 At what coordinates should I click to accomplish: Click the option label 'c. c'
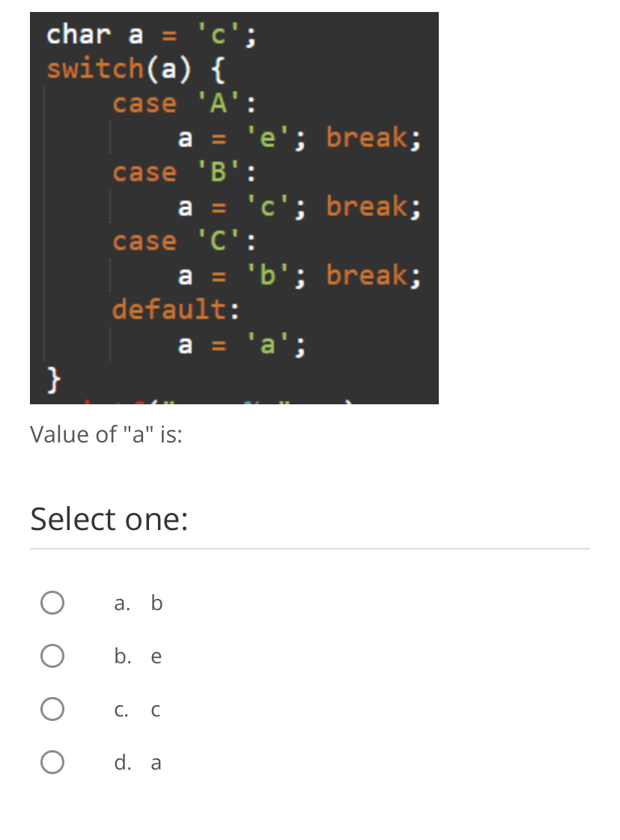click(x=136, y=709)
